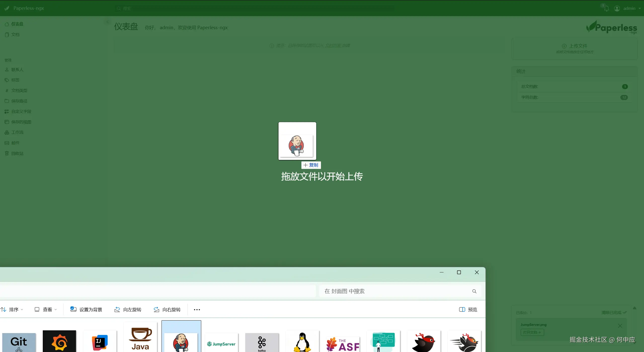The image size is (644, 352).
Task: Open the 联系人 (Contacts) section in sidebar
Action: (17, 69)
